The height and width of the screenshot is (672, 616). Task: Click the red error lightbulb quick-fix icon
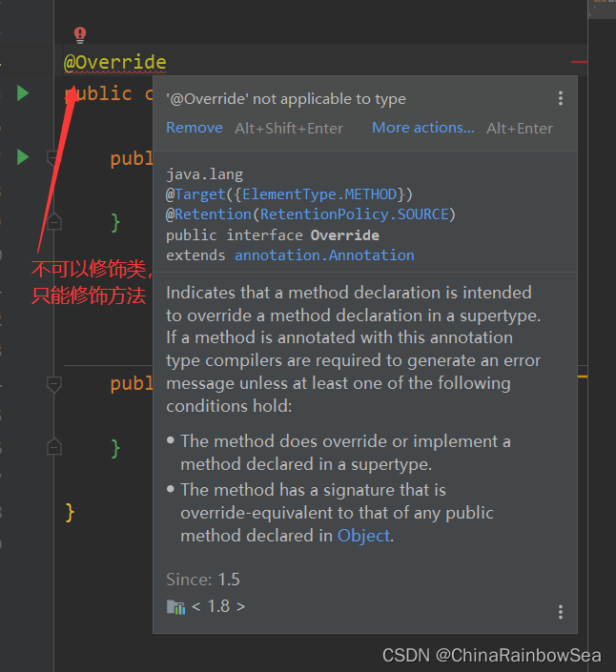(80, 35)
